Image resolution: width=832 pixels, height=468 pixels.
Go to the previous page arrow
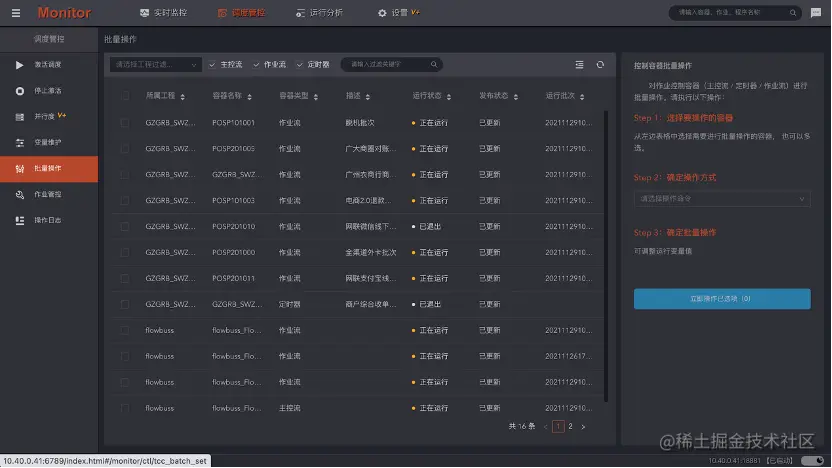545,427
